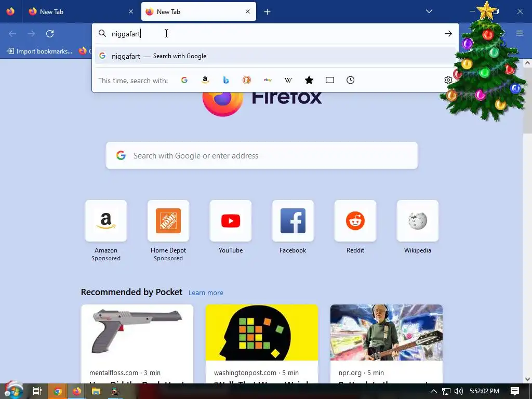This screenshot has width=532, height=399.
Task: Open the washingtonpost.com Pocket article card
Action: (x=262, y=344)
